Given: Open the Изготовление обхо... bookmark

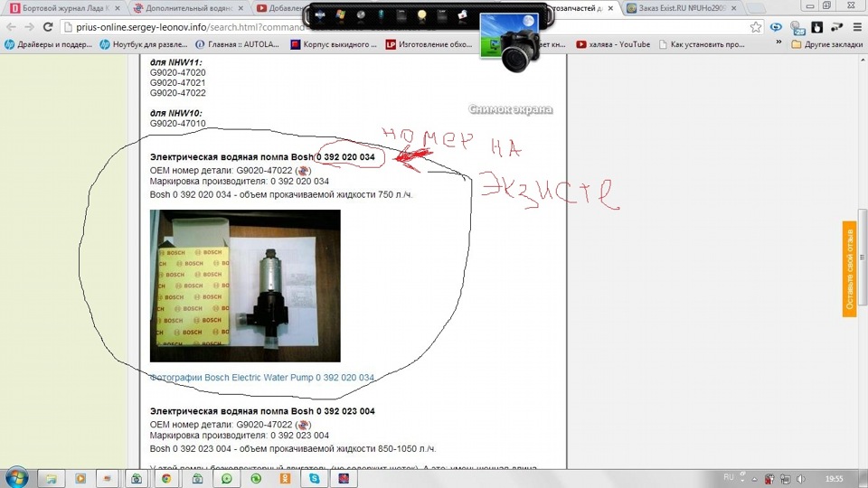Looking at the screenshot, I should (429, 44).
